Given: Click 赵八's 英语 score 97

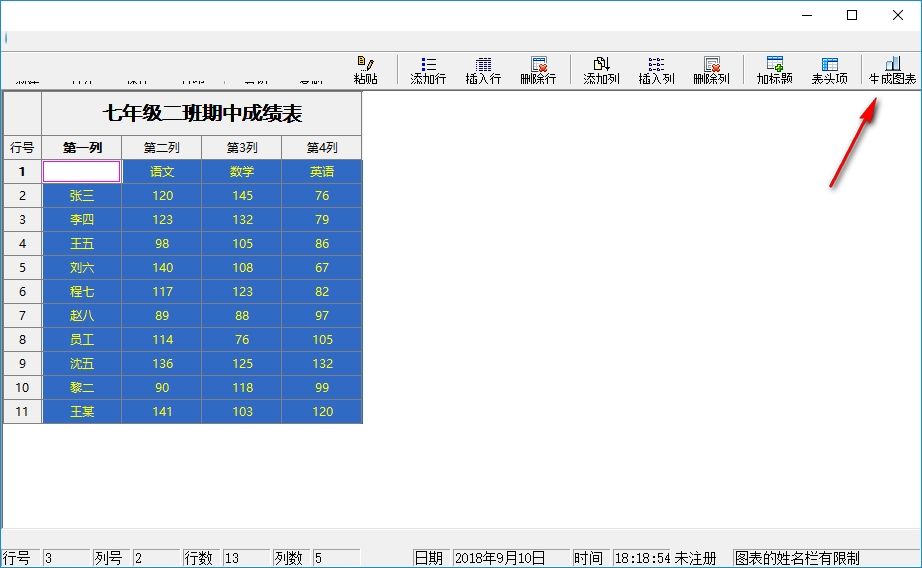Looking at the screenshot, I should pyautogui.click(x=322, y=316).
